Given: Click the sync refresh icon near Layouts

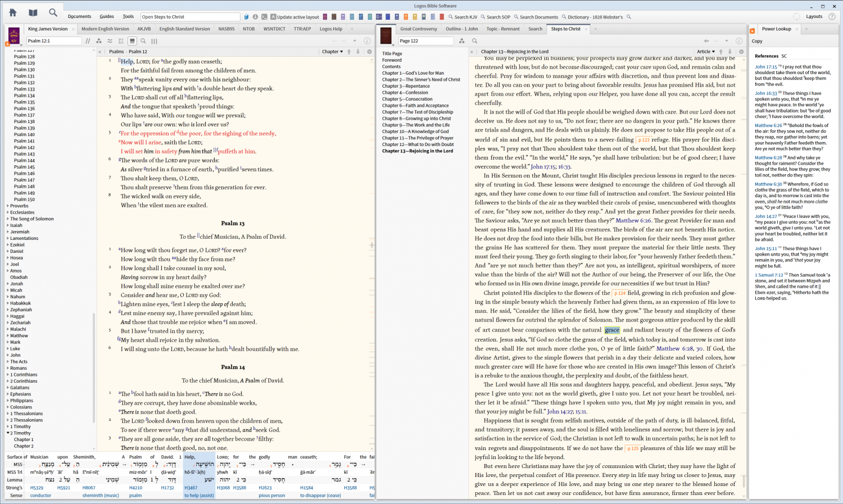Looking at the screenshot, I should coord(796,17).
